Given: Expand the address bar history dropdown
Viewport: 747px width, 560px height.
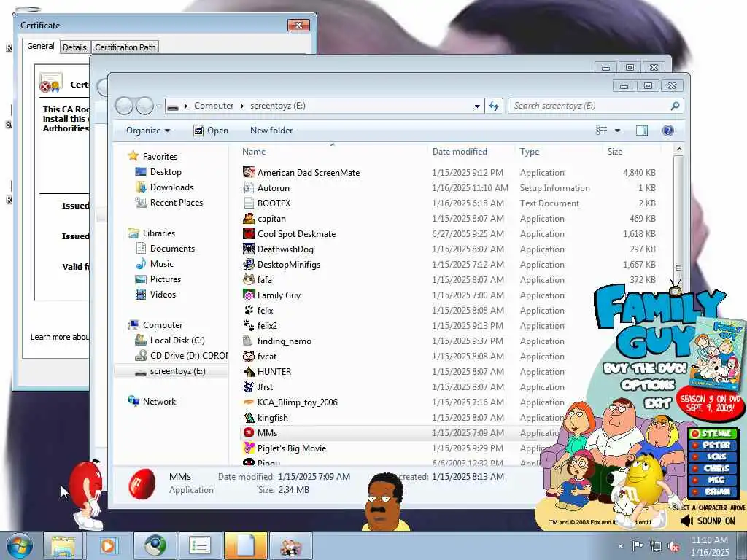Looking at the screenshot, I should coord(477,106).
